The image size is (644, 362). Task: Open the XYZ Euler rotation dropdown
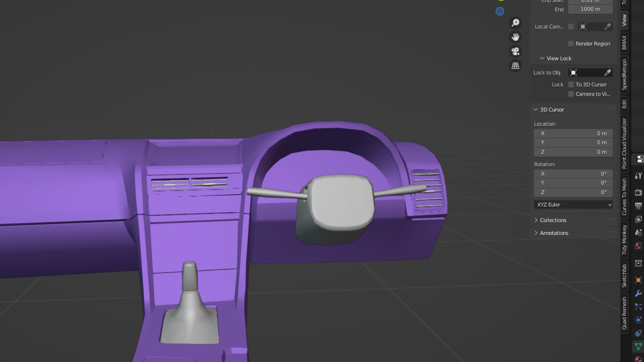pyautogui.click(x=573, y=205)
